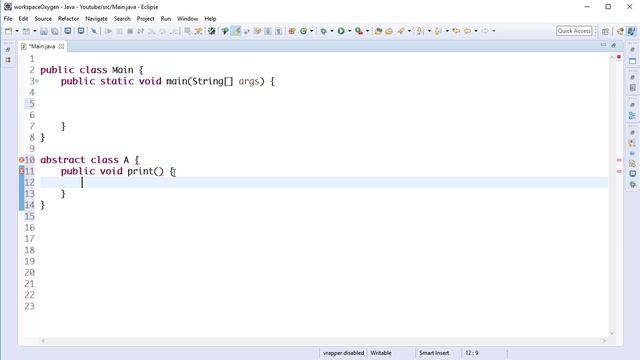Click 'abstract class A {' code line

click(90, 160)
